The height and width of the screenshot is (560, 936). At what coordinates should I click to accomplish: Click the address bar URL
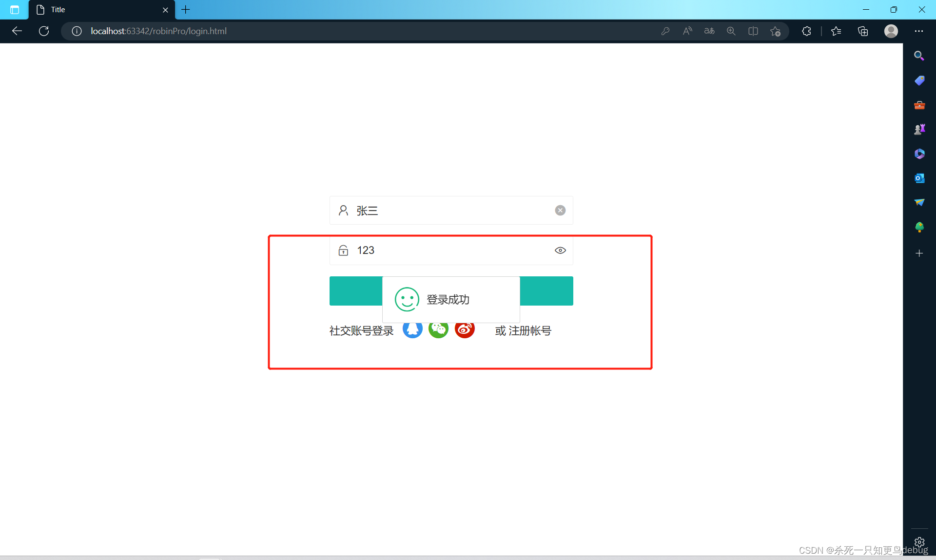159,31
